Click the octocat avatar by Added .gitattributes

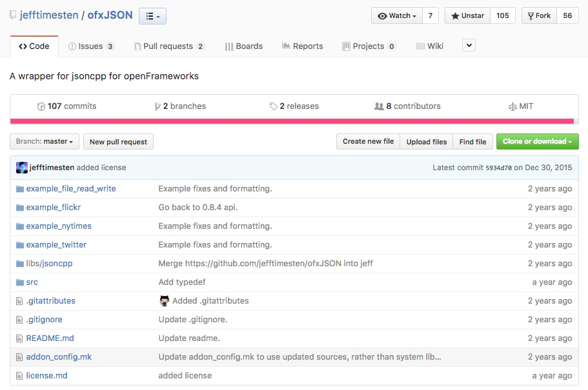pos(164,301)
